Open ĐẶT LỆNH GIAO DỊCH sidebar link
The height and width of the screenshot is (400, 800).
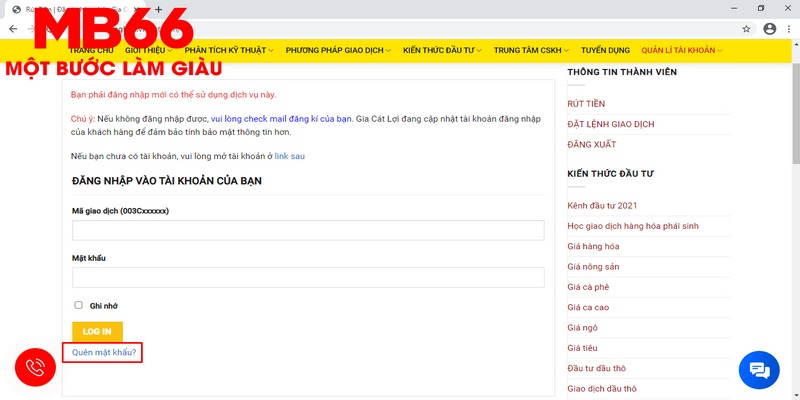[611, 124]
